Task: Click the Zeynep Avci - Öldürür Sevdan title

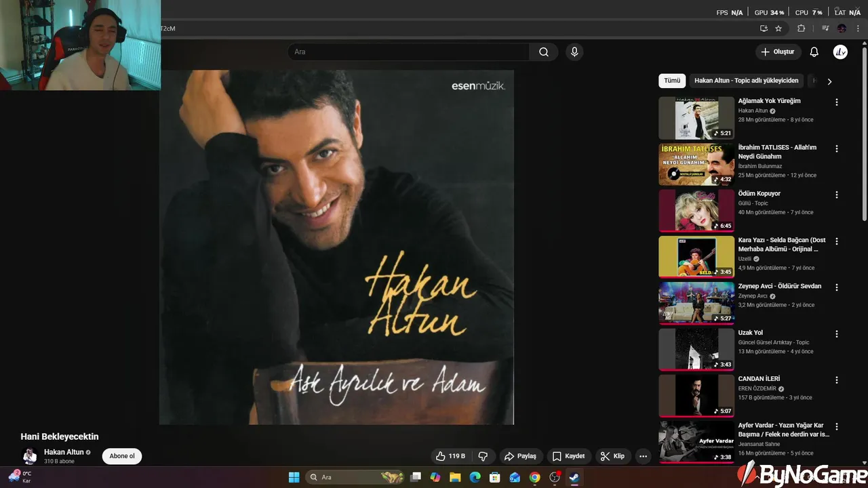Action: [x=780, y=286]
